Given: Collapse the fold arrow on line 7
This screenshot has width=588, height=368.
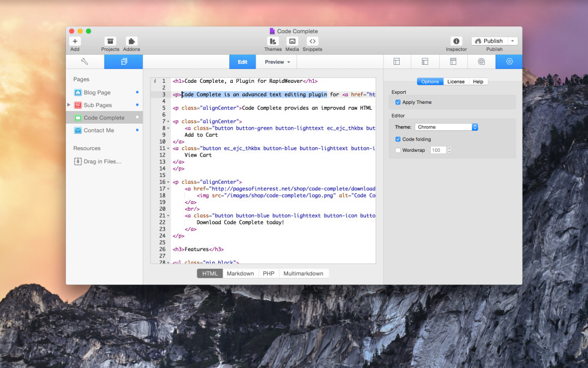Looking at the screenshot, I should click(x=168, y=121).
